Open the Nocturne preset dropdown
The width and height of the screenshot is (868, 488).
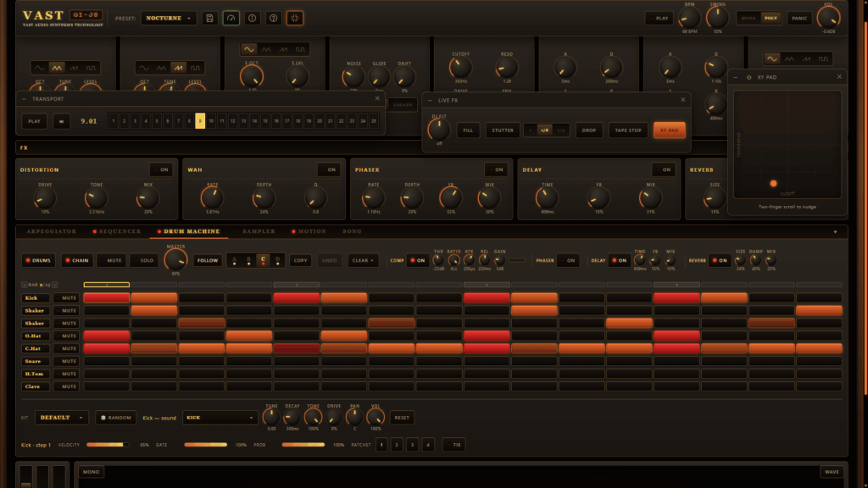pyautogui.click(x=169, y=19)
